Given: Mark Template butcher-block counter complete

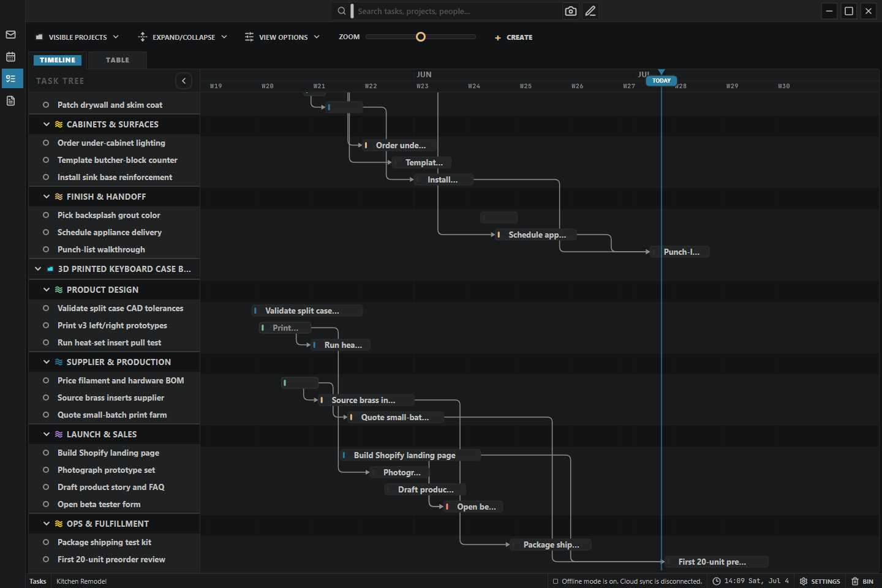Looking at the screenshot, I should (x=46, y=160).
